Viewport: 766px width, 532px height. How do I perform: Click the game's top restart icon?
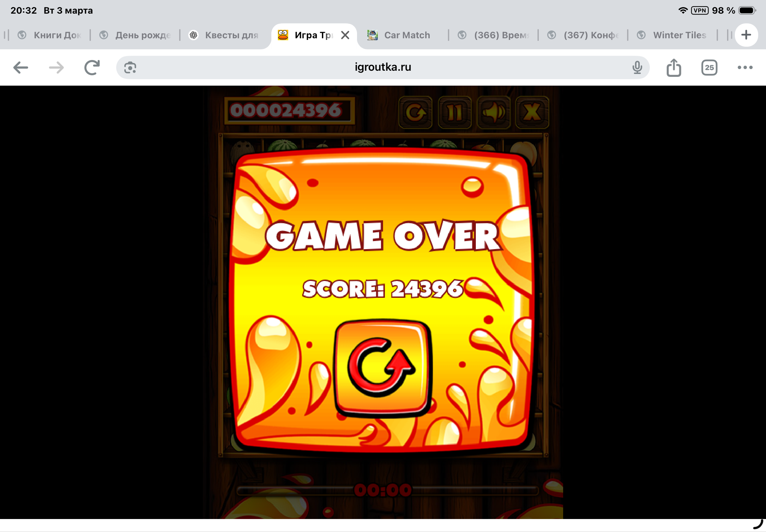[415, 112]
